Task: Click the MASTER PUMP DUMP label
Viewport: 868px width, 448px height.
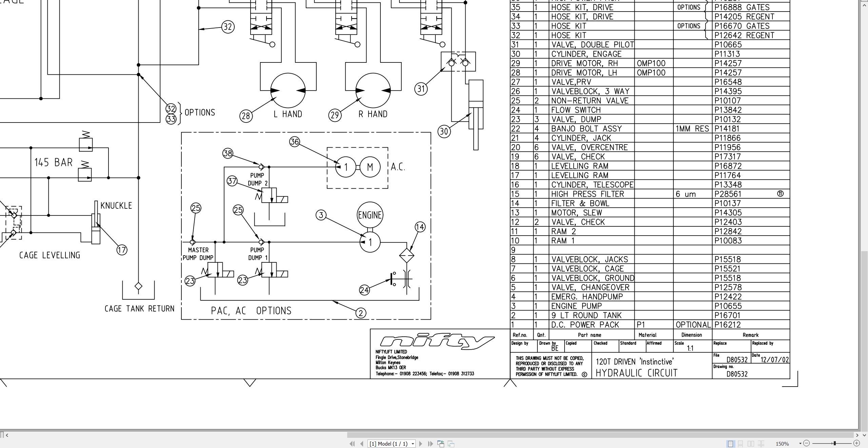Action: click(198, 254)
